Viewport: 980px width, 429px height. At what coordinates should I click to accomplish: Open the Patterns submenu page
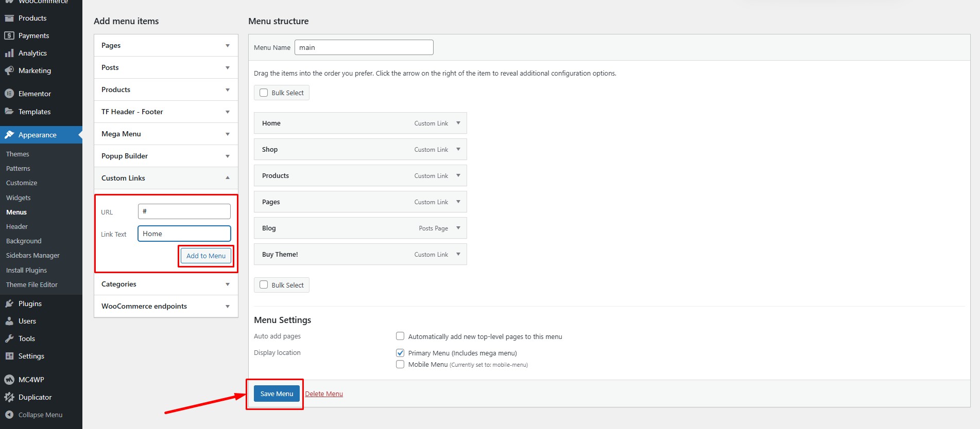click(18, 168)
